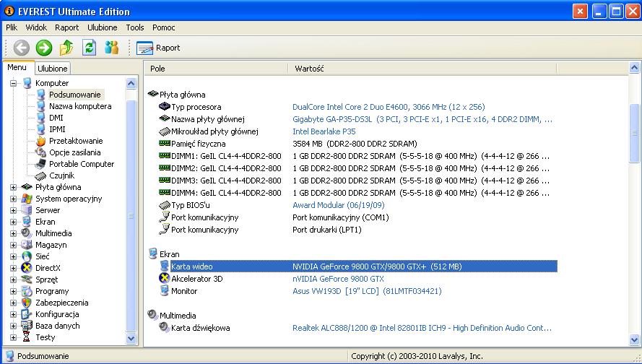
Task: Open the Widok menu
Action: (x=36, y=27)
